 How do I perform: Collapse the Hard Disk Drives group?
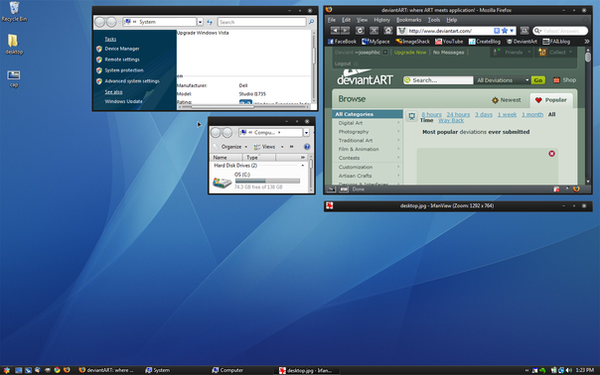click(x=303, y=165)
